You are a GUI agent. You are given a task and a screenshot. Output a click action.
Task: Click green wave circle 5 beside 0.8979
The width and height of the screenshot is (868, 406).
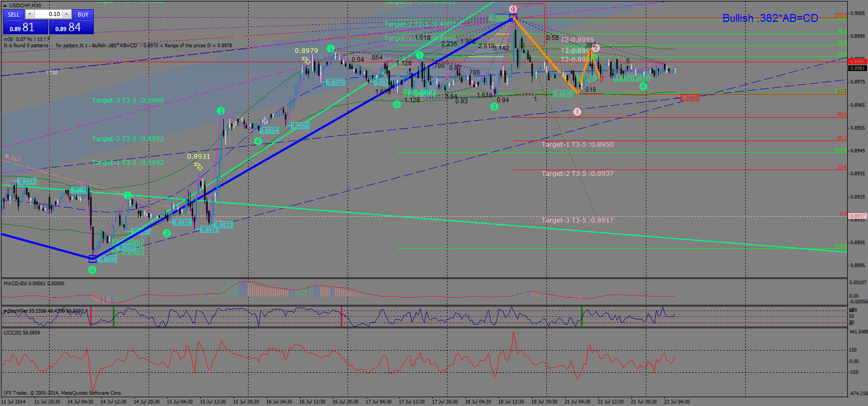click(x=330, y=49)
